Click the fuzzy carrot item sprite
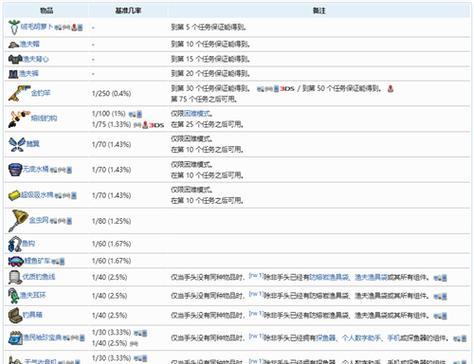Viewport: 474px width, 364px height. (x=14, y=27)
